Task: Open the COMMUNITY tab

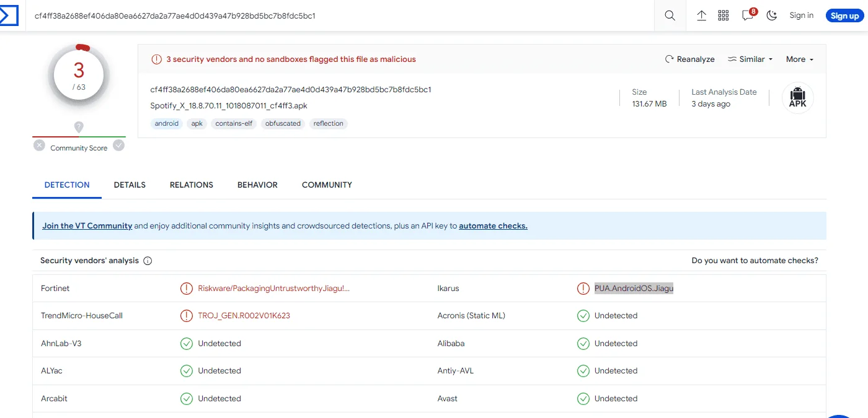Action: point(327,185)
